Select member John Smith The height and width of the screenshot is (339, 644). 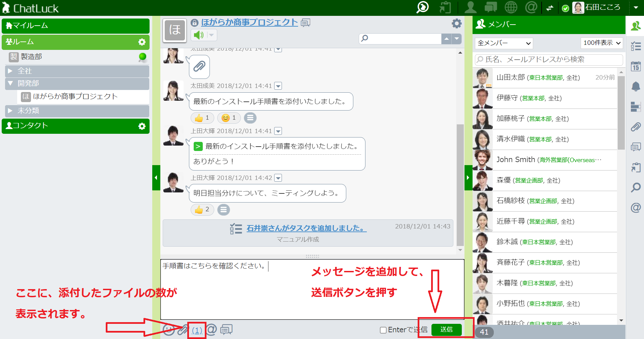(545, 160)
